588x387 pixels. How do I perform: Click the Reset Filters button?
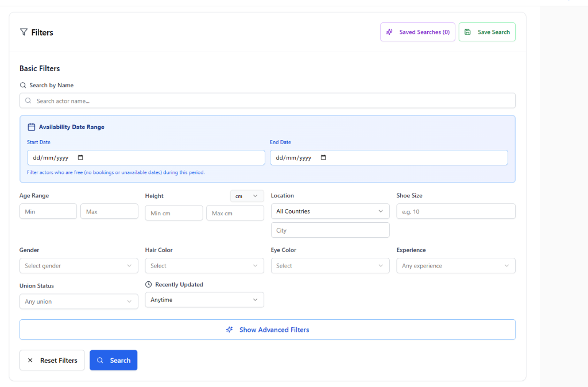pos(52,361)
